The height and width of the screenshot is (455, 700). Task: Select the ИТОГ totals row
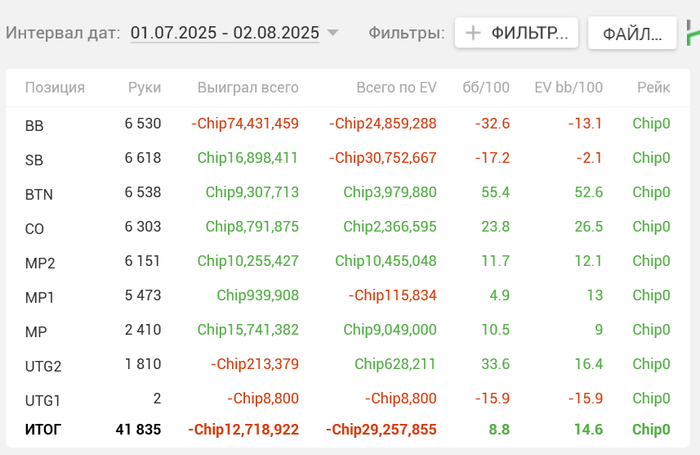tap(348, 430)
